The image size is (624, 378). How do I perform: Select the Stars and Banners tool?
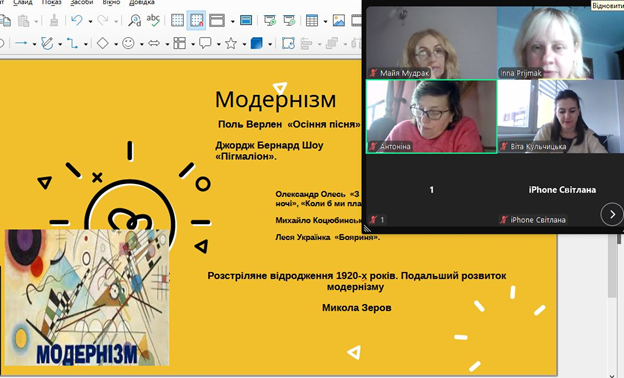(x=231, y=43)
